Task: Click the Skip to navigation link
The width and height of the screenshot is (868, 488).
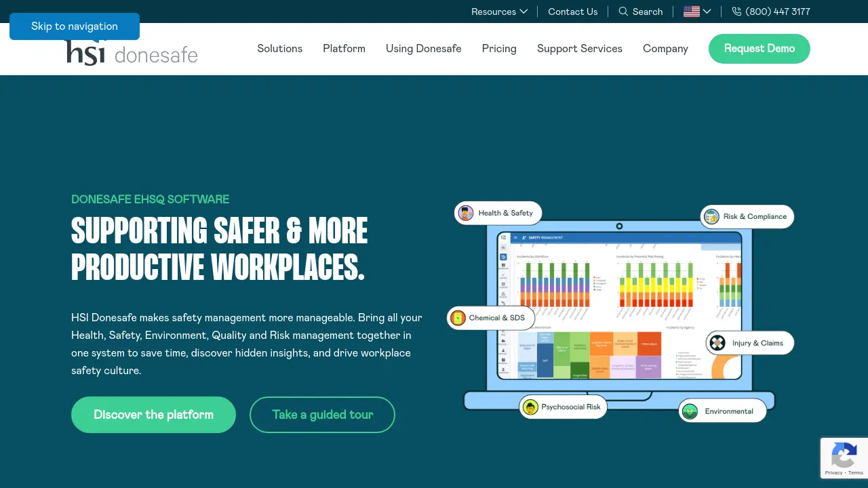Action: coord(75,26)
